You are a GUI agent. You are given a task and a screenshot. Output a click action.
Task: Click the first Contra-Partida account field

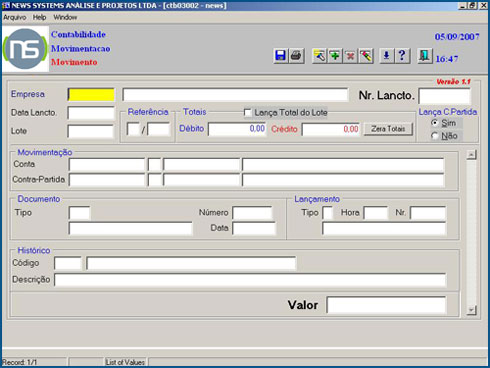pyautogui.click(x=107, y=180)
